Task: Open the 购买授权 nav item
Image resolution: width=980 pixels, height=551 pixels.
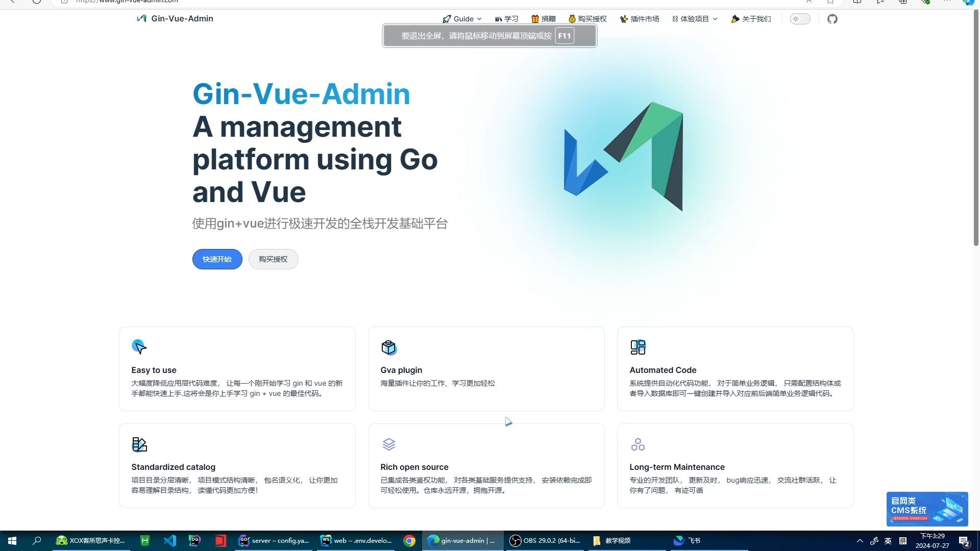Action: point(587,19)
